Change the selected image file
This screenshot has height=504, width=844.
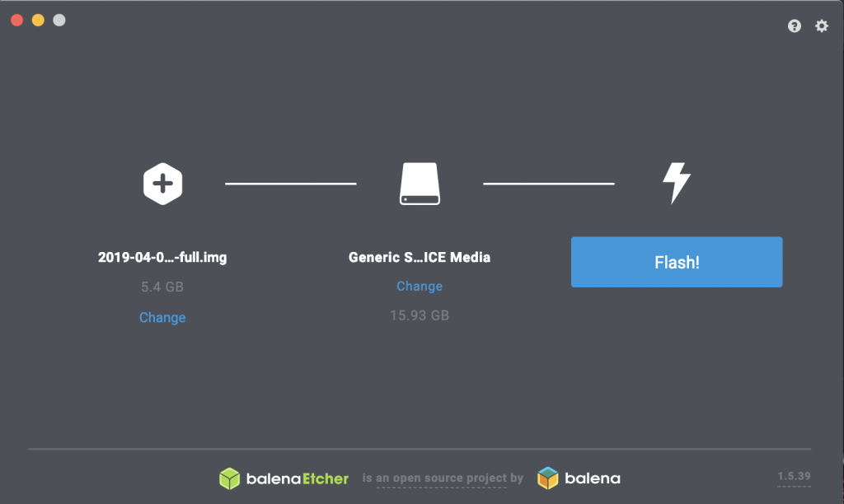162,317
